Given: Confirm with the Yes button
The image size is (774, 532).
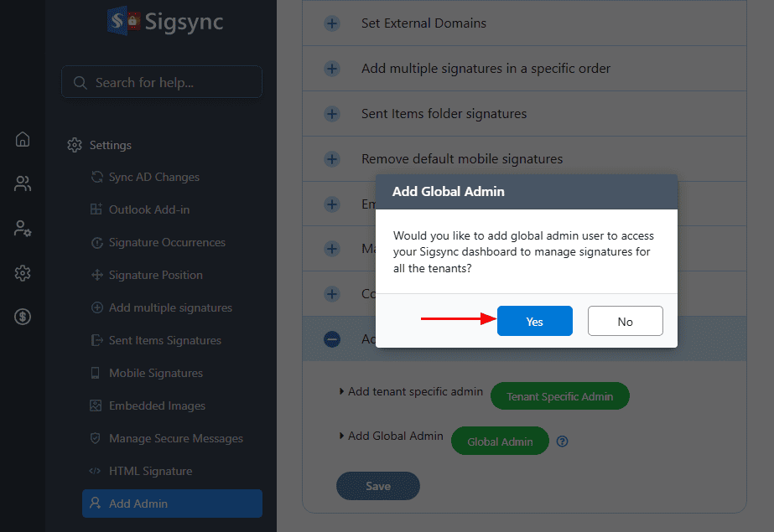Looking at the screenshot, I should [534, 322].
